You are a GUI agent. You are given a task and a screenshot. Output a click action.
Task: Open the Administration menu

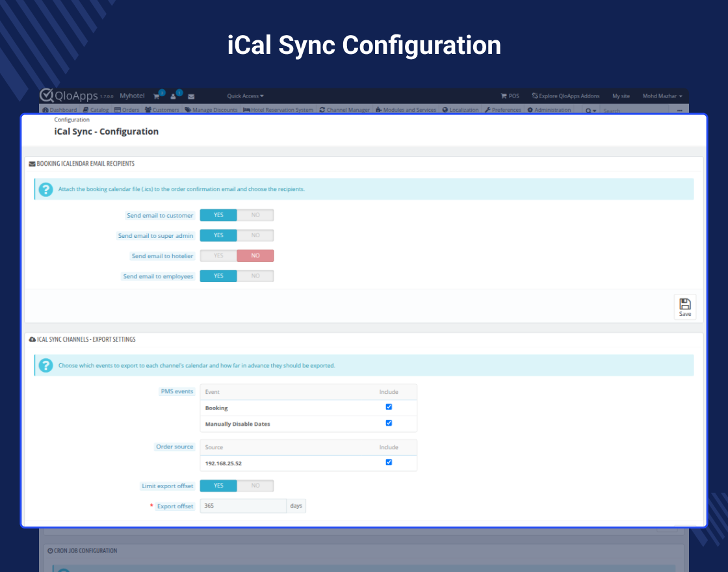(x=549, y=110)
